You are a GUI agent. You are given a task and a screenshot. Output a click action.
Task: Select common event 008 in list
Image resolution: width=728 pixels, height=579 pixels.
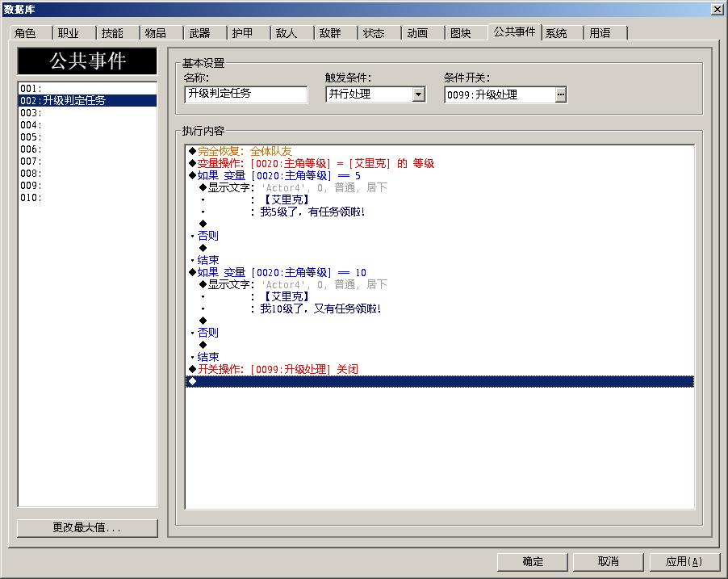click(88, 173)
